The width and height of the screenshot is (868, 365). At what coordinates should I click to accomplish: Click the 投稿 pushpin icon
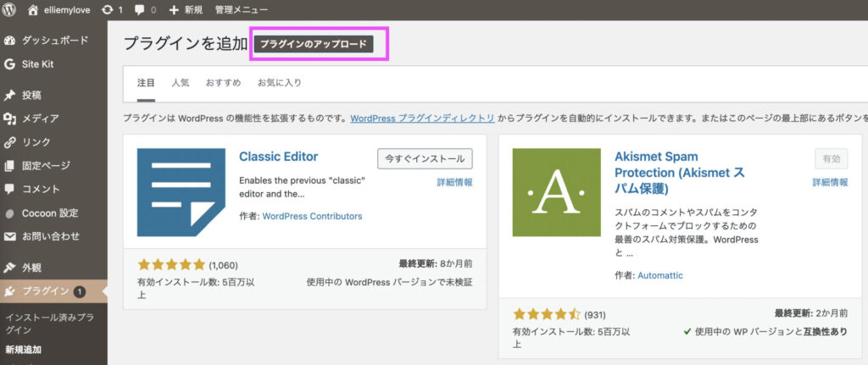coord(9,95)
